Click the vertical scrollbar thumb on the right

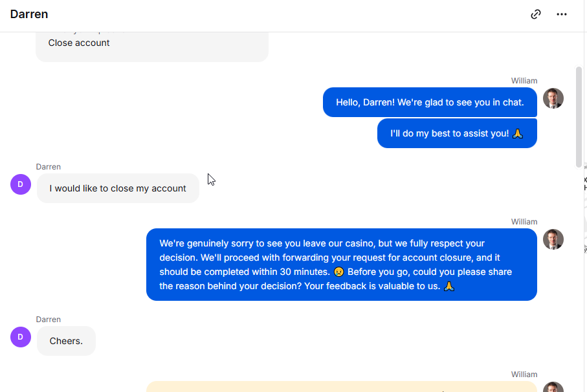(x=579, y=116)
